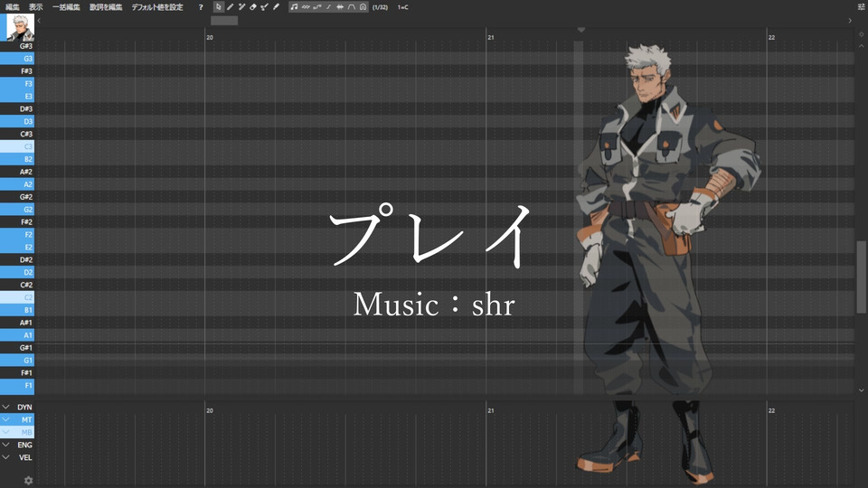Click the playhead marker on the ruler

pyautogui.click(x=580, y=29)
